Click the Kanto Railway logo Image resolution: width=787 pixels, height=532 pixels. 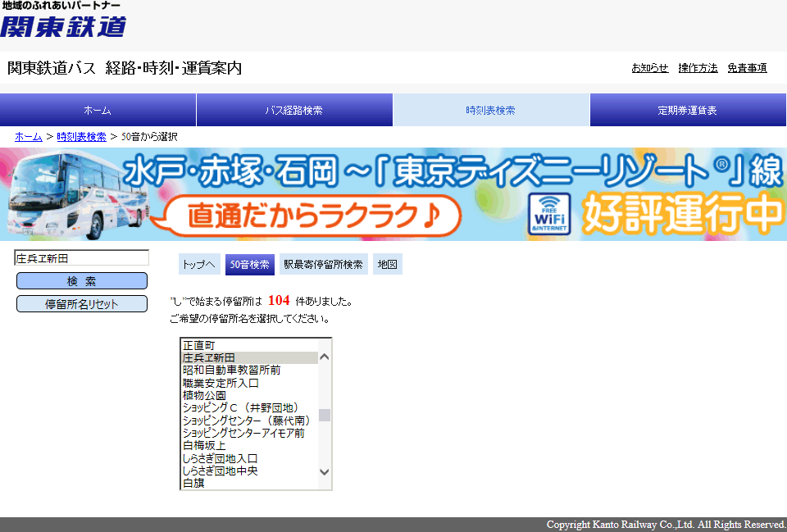coord(63,20)
